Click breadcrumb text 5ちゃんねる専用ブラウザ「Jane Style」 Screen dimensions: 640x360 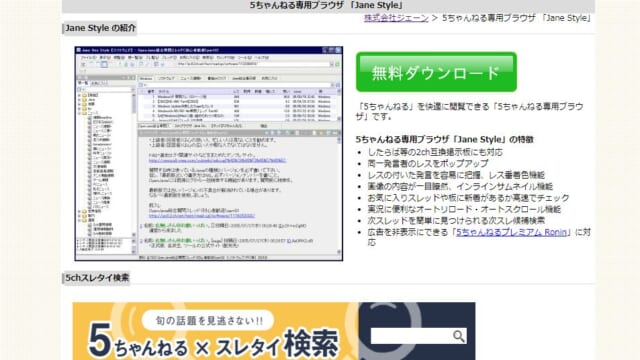click(516, 18)
